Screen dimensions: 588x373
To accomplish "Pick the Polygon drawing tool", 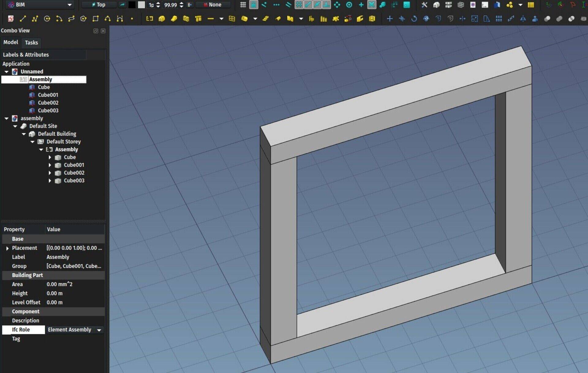I will [x=83, y=19].
